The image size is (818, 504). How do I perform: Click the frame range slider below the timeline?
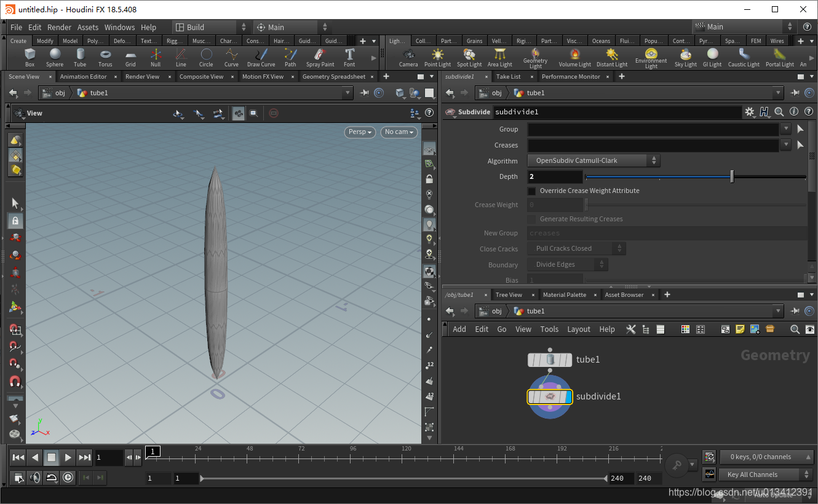(404, 478)
